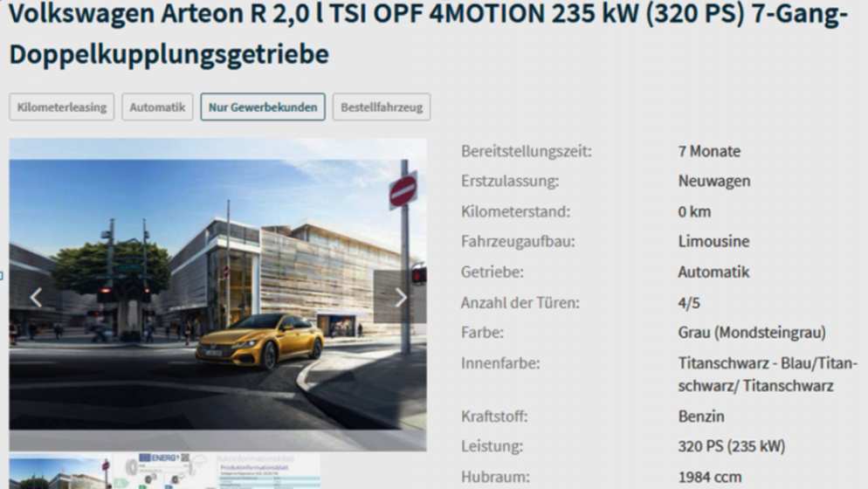Click the 320 PS (235 kW) Leistung value
Screen dimensions: 868x489
tap(731, 446)
